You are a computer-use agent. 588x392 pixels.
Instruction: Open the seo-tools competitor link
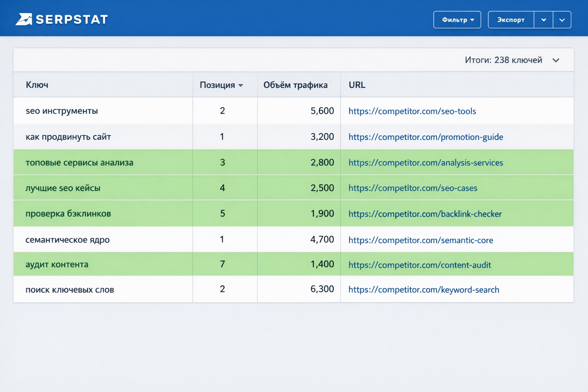pyautogui.click(x=412, y=111)
